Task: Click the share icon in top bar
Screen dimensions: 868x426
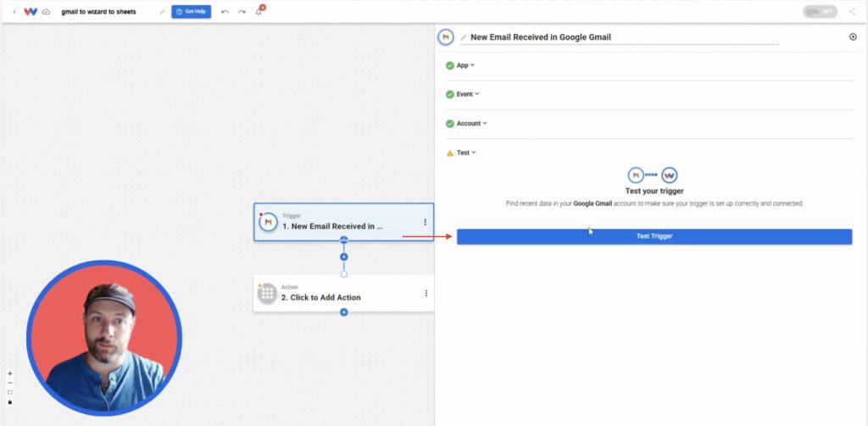Action: [x=852, y=12]
